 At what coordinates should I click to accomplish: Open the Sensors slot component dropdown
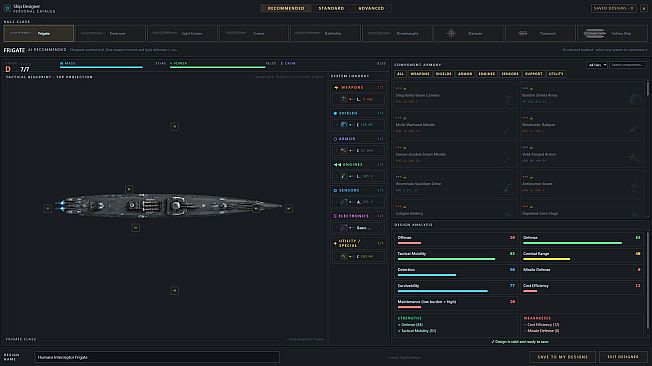click(x=358, y=202)
